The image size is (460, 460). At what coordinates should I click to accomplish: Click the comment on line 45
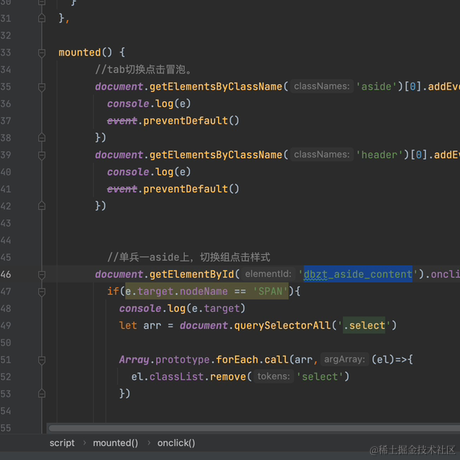[x=189, y=257]
